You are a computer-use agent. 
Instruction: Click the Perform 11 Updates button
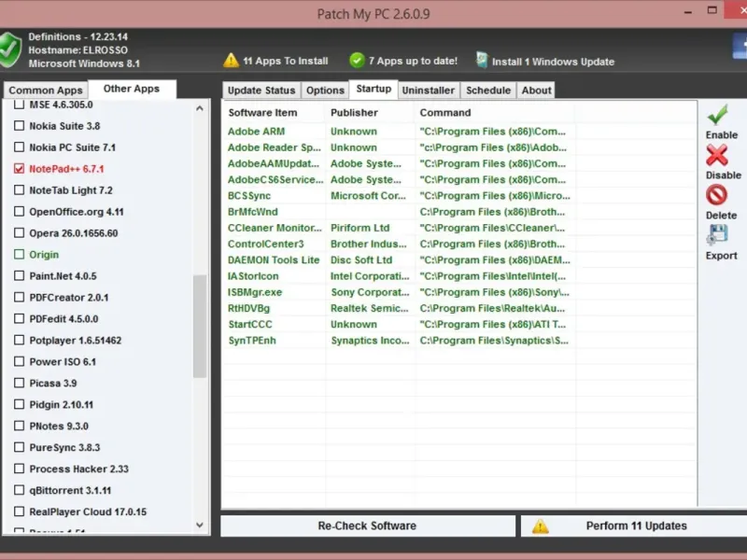(634, 525)
